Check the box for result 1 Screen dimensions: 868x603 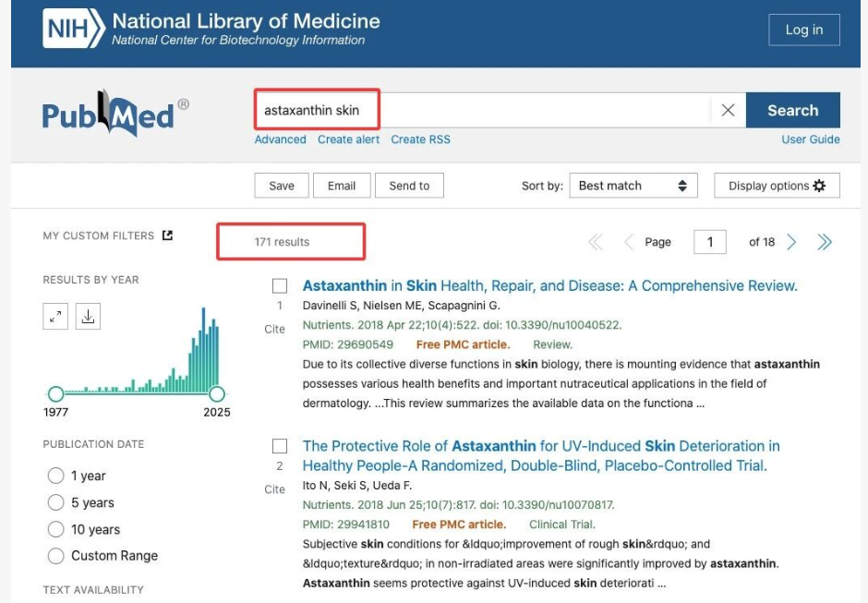pyautogui.click(x=280, y=286)
